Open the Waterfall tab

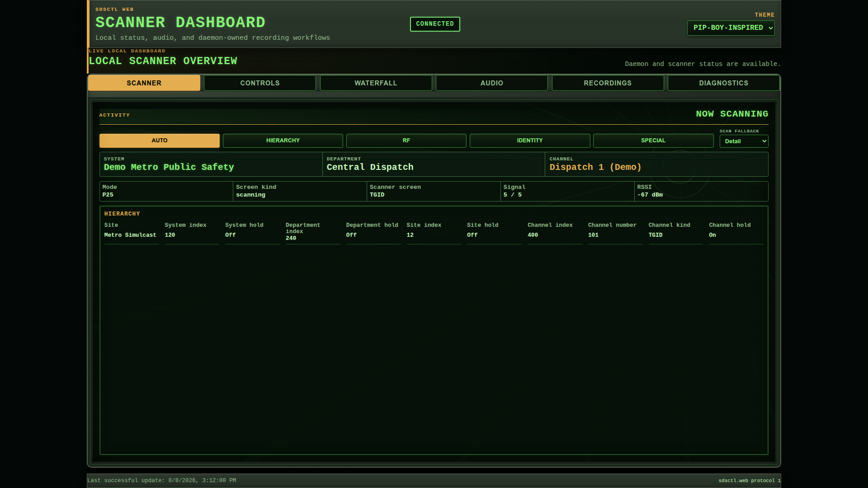[376, 83]
